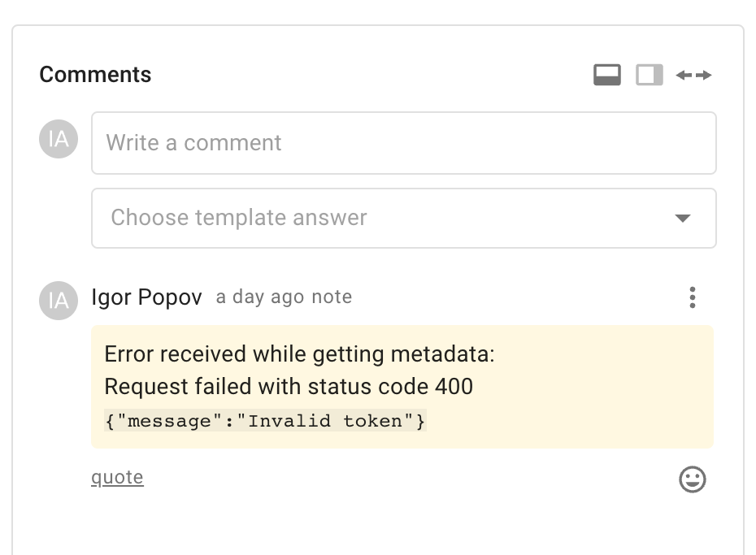The width and height of the screenshot is (756, 555).
Task: Switch comments to side panel layout
Action: [647, 74]
